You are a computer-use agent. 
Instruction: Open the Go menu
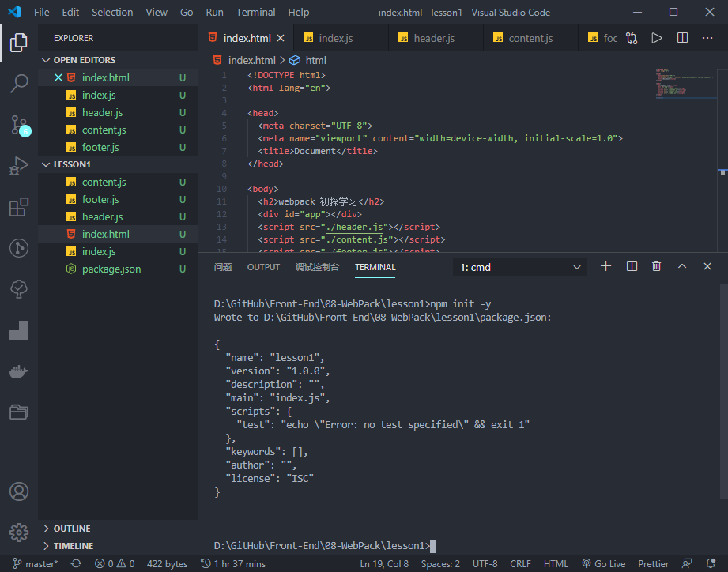[187, 12]
